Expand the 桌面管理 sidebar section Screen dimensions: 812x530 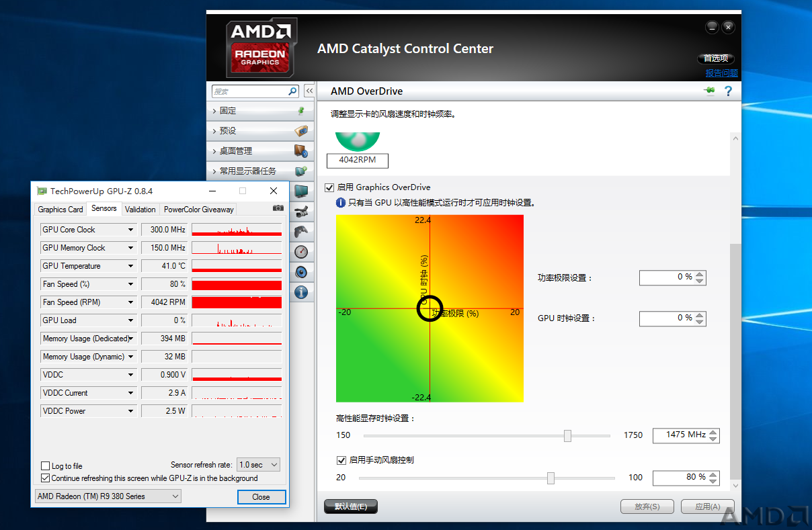click(x=260, y=151)
